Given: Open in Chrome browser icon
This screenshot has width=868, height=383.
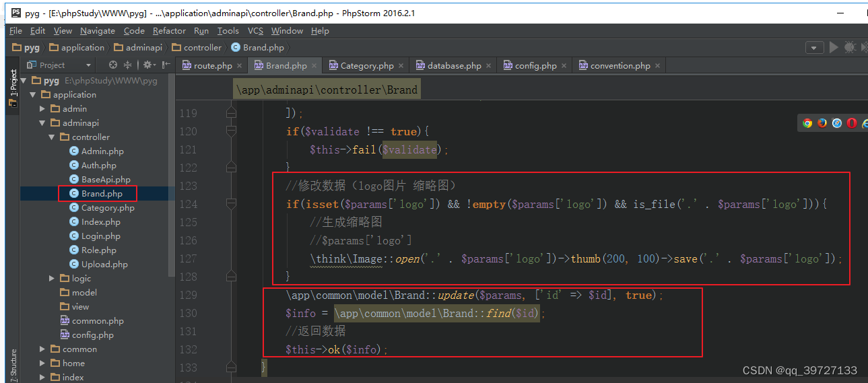Looking at the screenshot, I should 807,123.
